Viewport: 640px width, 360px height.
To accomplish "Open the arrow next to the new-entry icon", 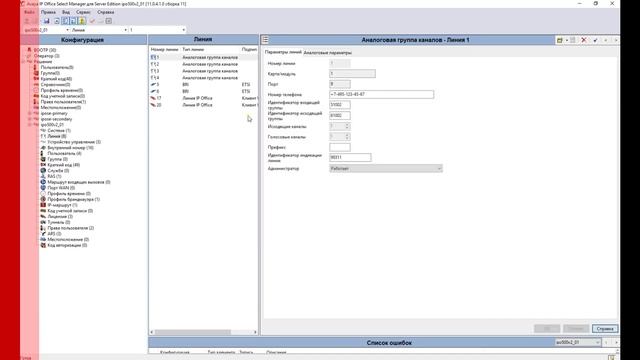I will click(x=567, y=40).
